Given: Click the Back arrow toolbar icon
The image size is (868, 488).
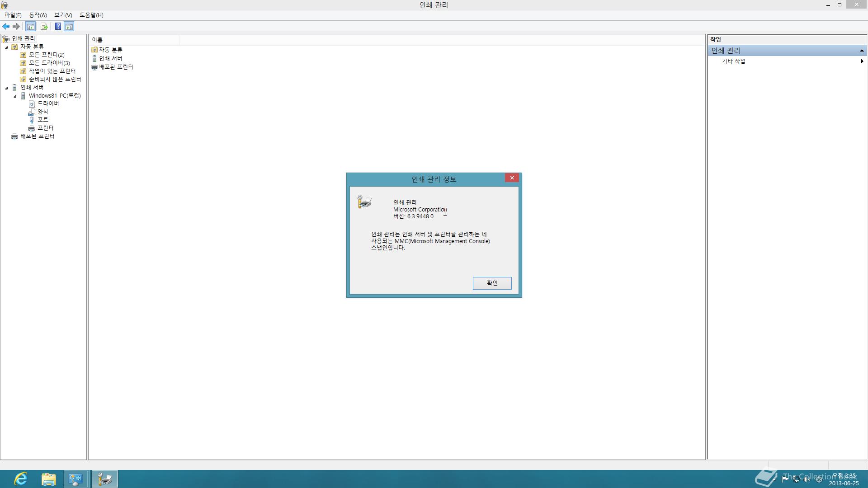Looking at the screenshot, I should [6, 27].
